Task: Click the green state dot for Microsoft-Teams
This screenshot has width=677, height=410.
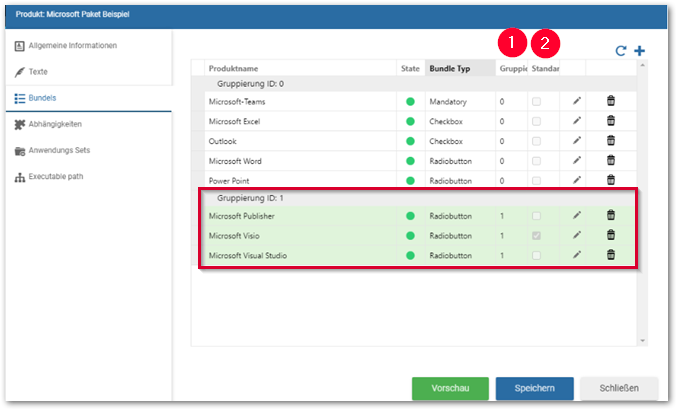Action: [x=410, y=102]
